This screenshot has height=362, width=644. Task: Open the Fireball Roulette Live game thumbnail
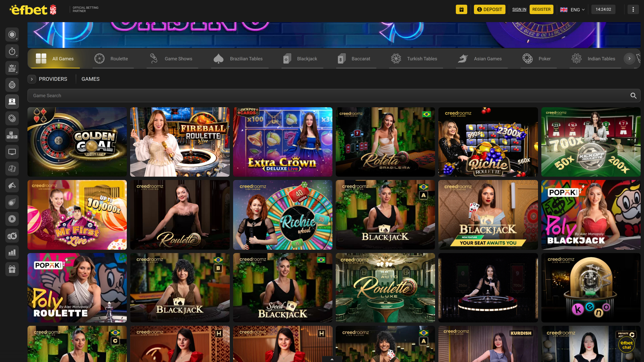pos(180,142)
